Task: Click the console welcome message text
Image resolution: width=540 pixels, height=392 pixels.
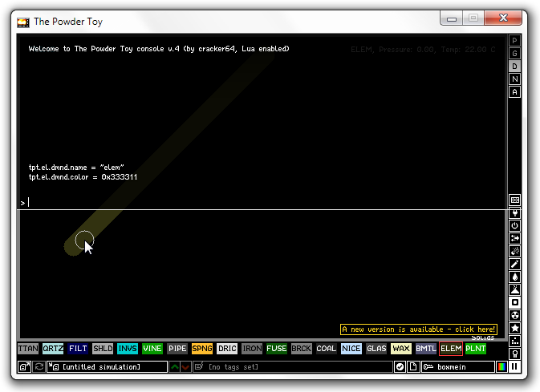Action: [x=159, y=49]
